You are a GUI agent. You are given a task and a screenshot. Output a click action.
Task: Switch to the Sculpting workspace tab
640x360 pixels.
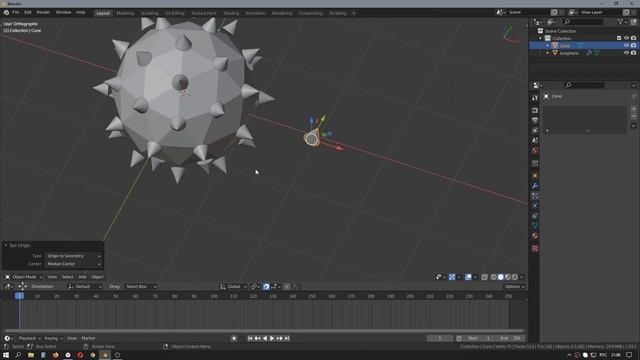point(149,13)
